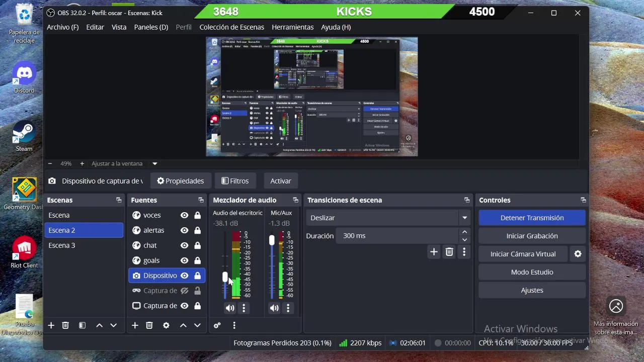Viewport: 644px width, 362px height.
Task: Open scene filters icon in Escenas panel
Action: click(x=82, y=325)
